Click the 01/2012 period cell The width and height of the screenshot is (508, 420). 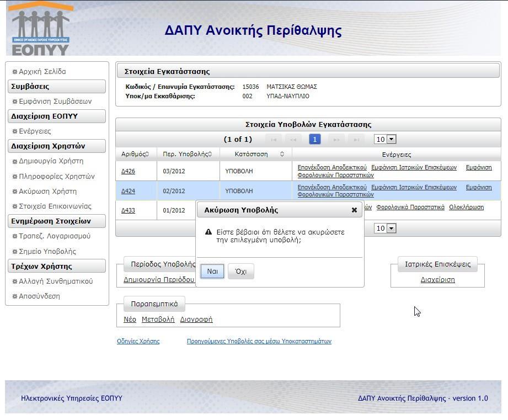click(177, 210)
